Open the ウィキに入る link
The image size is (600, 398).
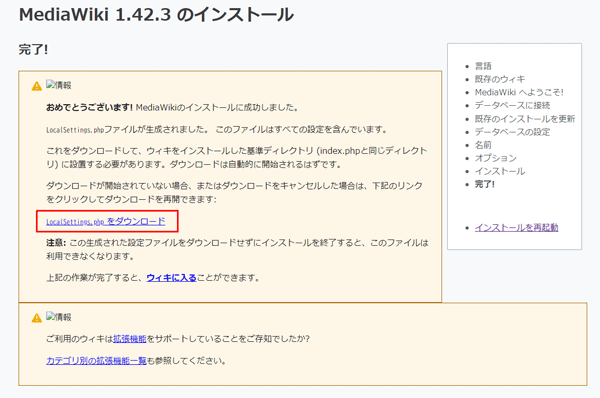(x=171, y=278)
